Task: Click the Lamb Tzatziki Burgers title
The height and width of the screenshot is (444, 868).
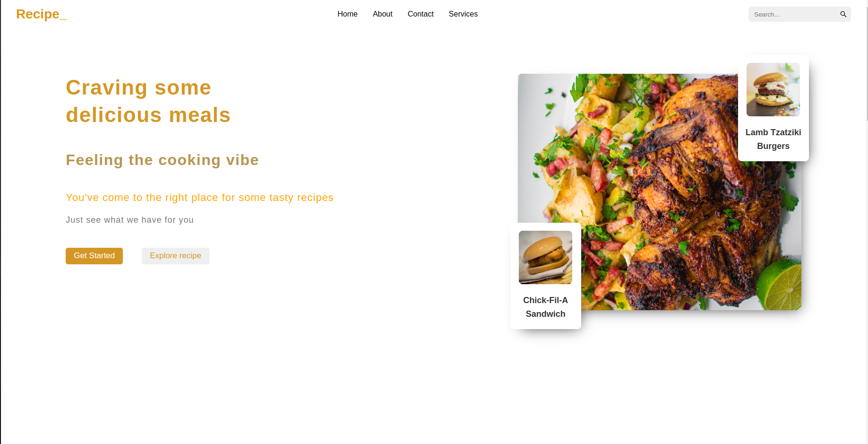Action: click(773, 139)
